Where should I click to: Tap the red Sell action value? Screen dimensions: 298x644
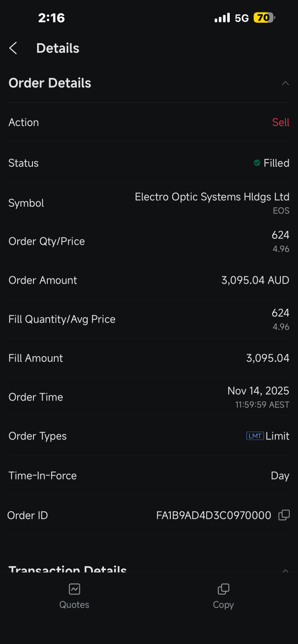281,122
